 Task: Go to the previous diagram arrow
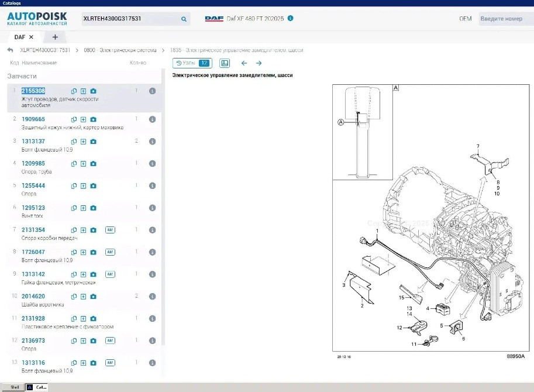244,63
